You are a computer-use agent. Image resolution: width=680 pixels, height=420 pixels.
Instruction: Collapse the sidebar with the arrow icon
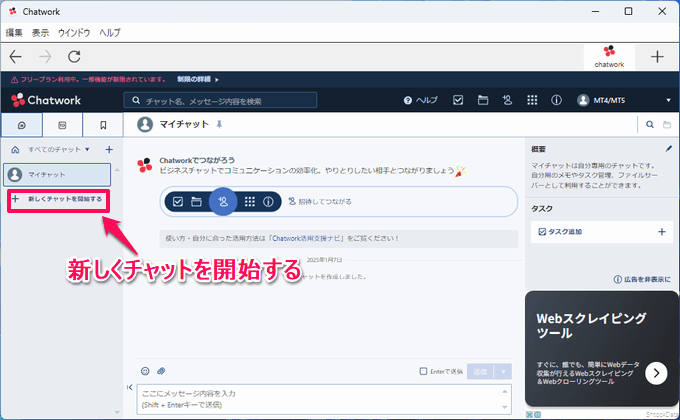pyautogui.click(x=130, y=387)
